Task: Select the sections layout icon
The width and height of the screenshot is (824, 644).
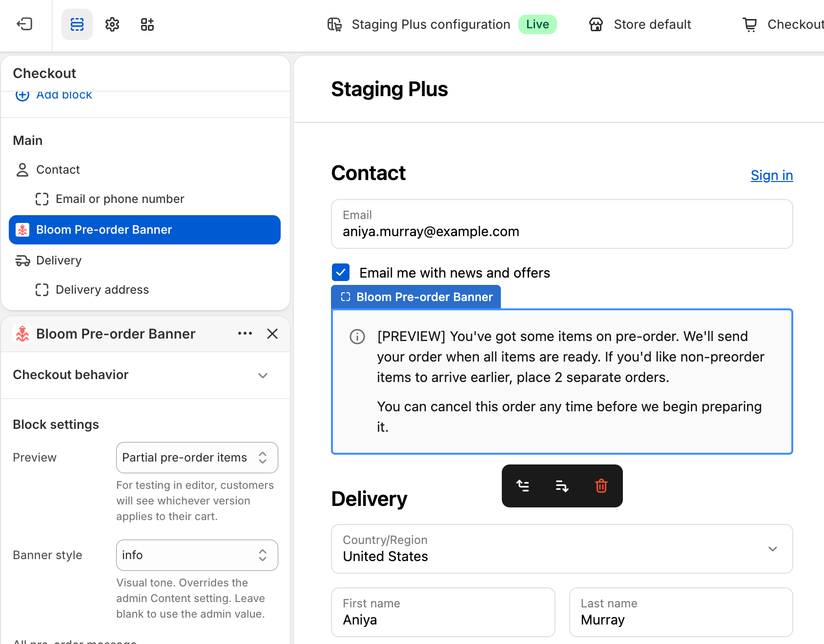Action: pyautogui.click(x=77, y=24)
